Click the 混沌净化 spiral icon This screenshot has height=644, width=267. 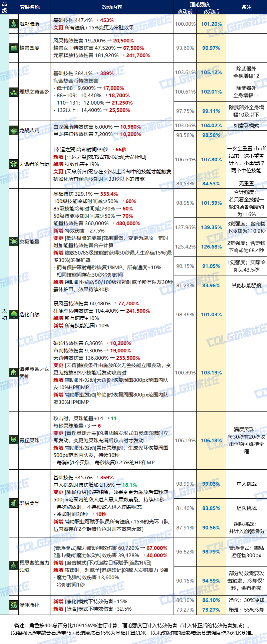[14, 605]
